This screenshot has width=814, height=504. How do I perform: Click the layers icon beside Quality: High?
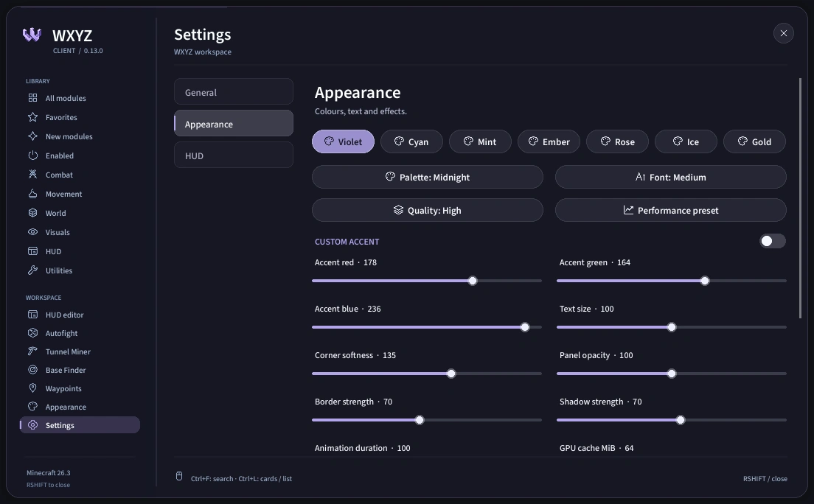[398, 210]
